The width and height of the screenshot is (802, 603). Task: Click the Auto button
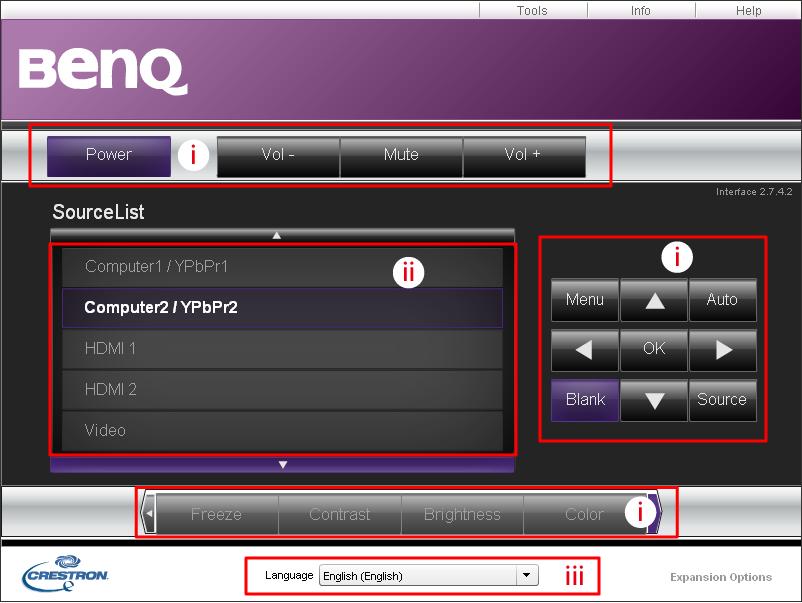click(723, 300)
